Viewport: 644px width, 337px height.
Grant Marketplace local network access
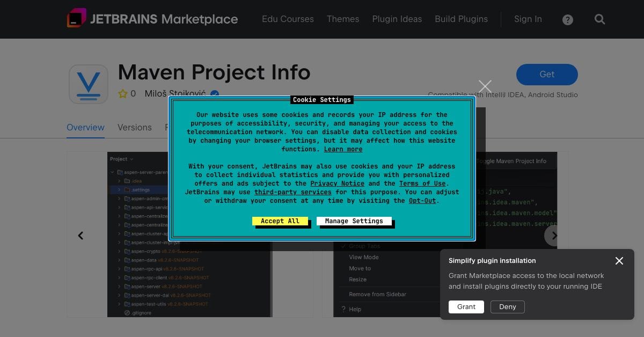[x=466, y=307]
